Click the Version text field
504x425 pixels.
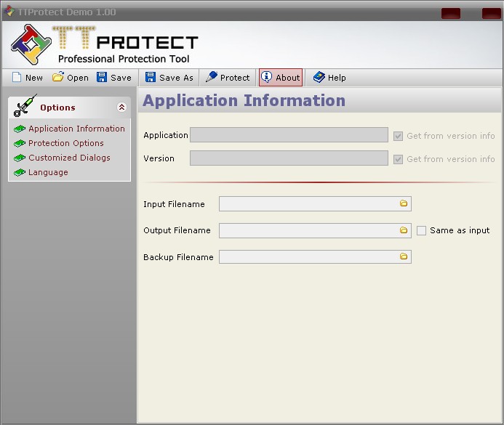pyautogui.click(x=289, y=158)
